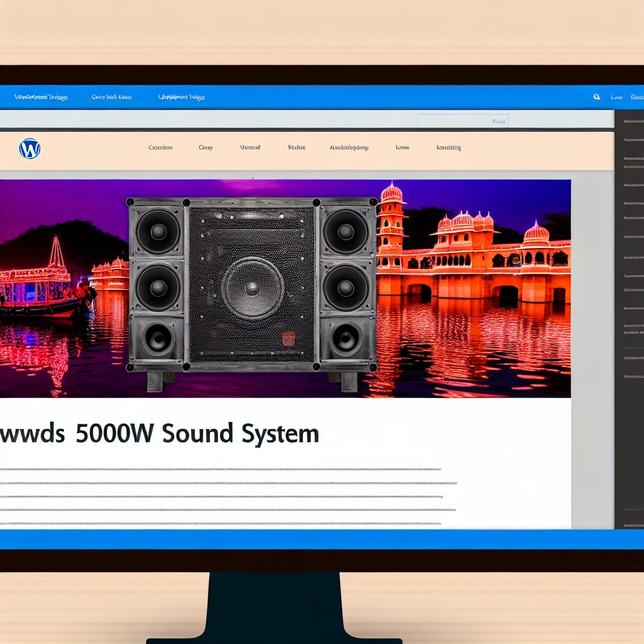Click the large center woofer on the speaker
Image resolution: width=644 pixels, height=644 pixels.
252,289
